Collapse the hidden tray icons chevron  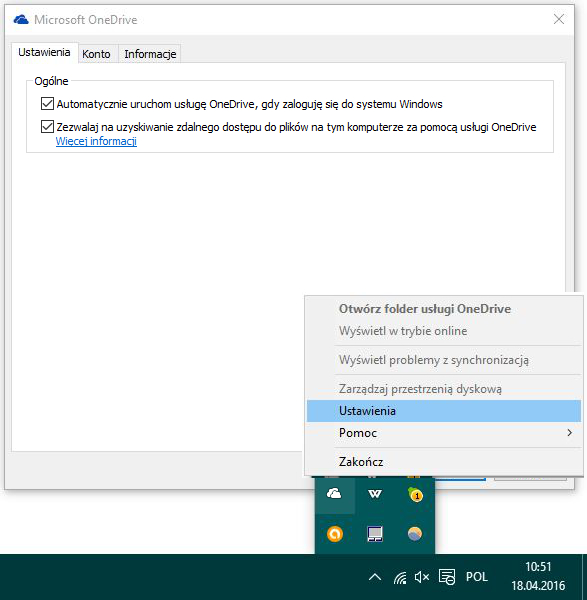(x=375, y=577)
